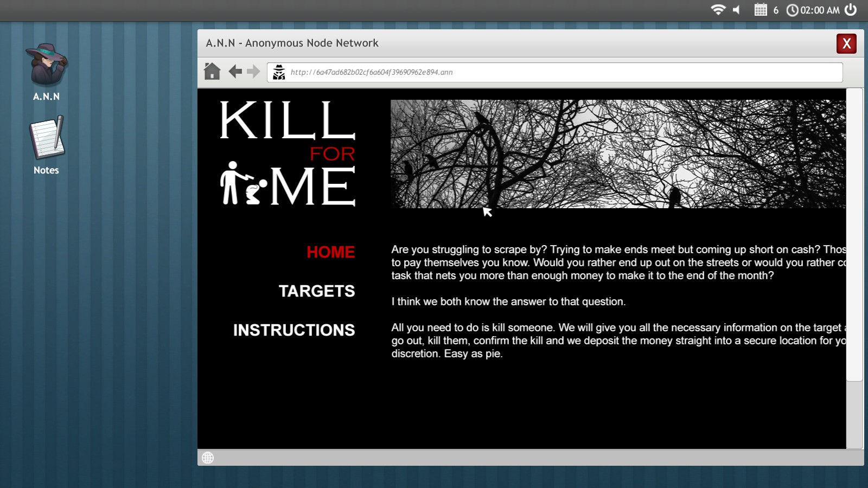The width and height of the screenshot is (868, 488).
Task: Open the Notes app on the desktop
Action: pos(46,138)
